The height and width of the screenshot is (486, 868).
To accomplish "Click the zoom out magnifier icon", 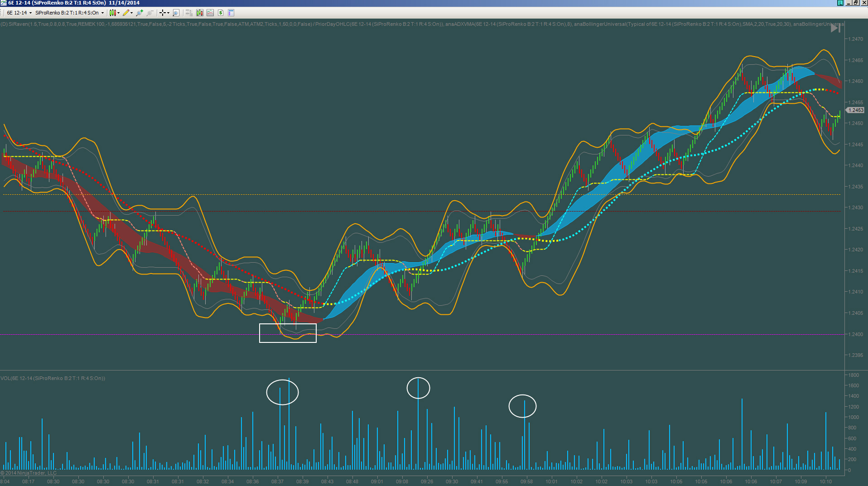I will click(150, 13).
